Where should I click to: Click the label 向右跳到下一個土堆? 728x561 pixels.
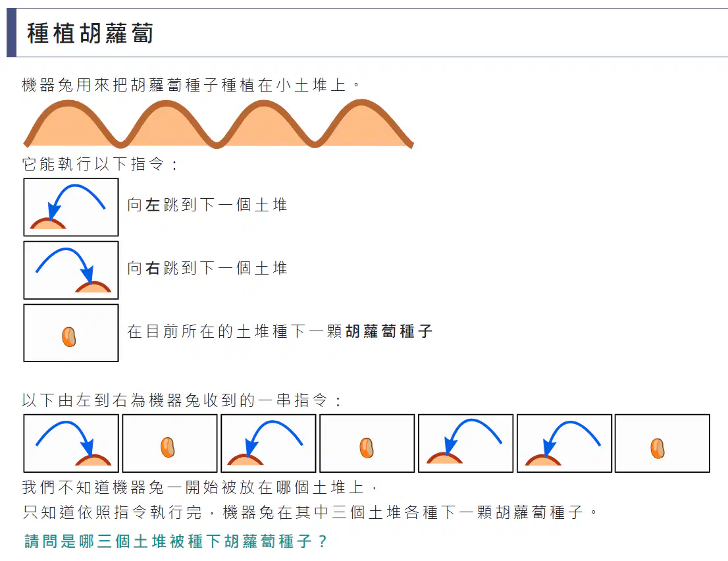207,268
